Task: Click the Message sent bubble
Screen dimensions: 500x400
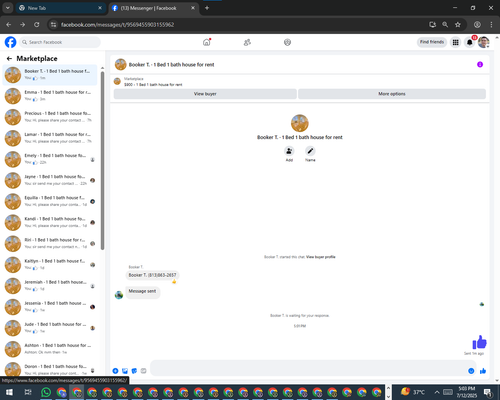Action: 142,292
